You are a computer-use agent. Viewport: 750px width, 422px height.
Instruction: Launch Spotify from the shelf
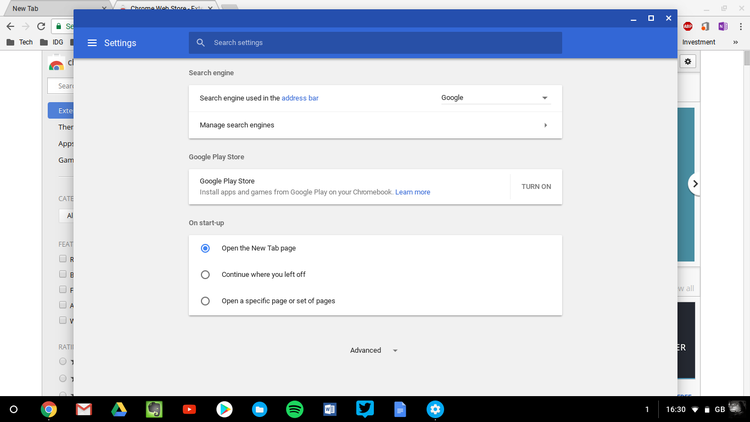tap(295, 409)
